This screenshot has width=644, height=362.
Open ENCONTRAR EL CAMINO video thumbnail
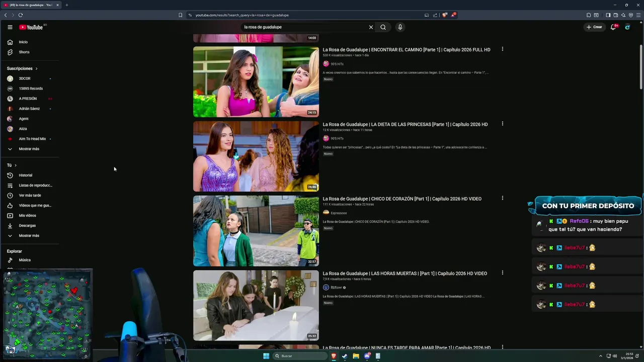click(256, 82)
